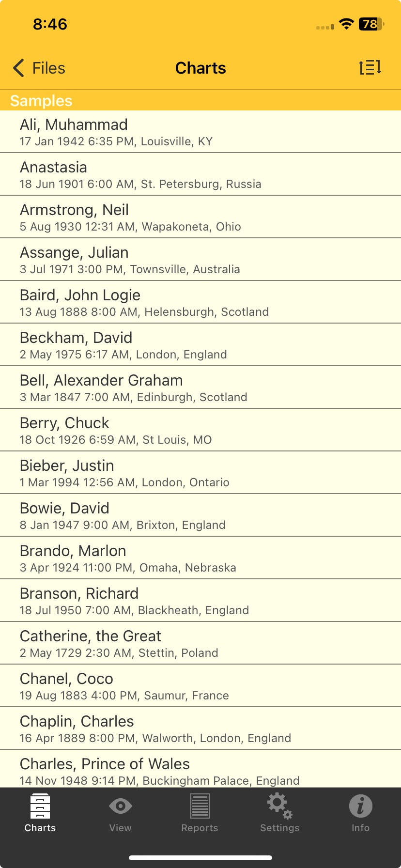This screenshot has height=868, width=401.
Task: Select Ali, Muhammad chart
Action: (x=200, y=132)
